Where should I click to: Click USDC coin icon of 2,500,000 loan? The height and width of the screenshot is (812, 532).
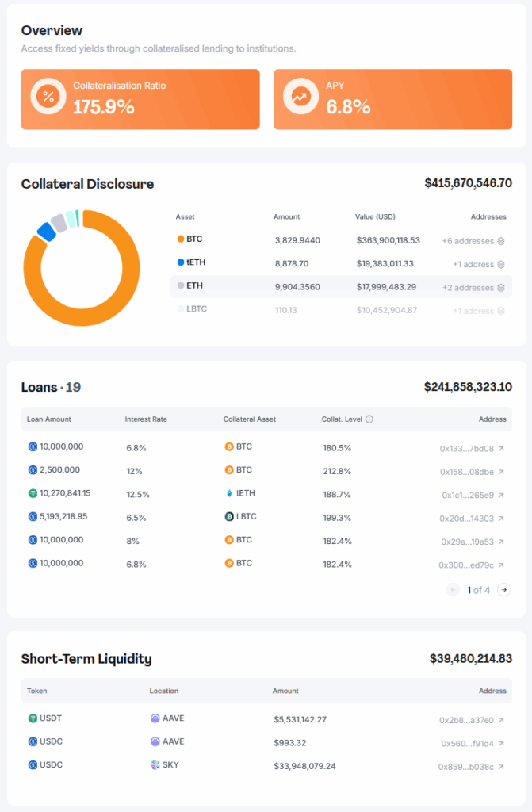coord(33,470)
